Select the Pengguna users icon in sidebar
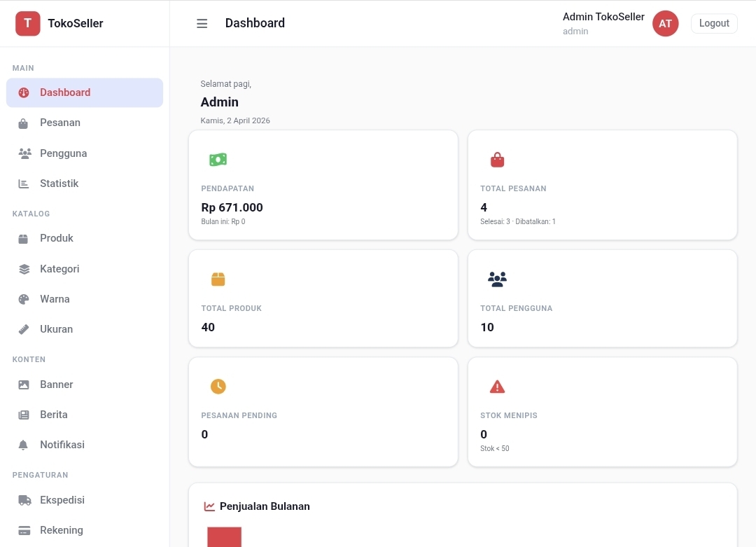 tap(23, 153)
